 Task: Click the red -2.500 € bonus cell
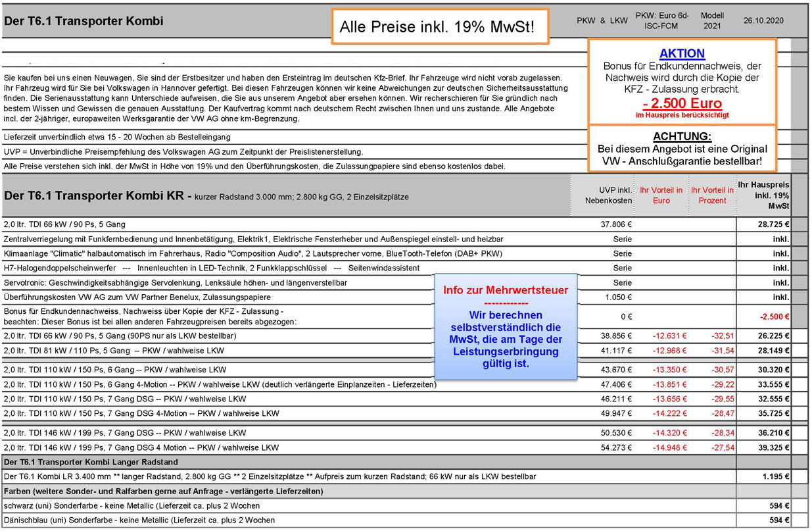tap(774, 316)
